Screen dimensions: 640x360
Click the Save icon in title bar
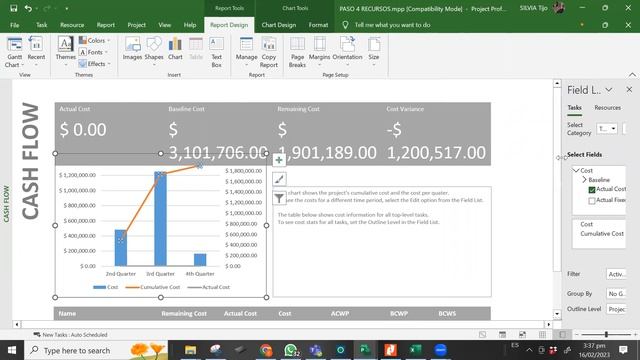(x=13, y=8)
